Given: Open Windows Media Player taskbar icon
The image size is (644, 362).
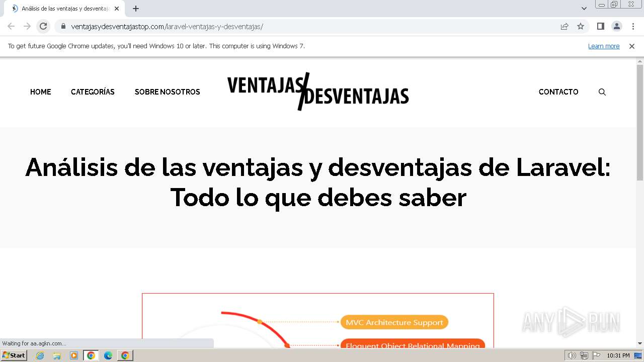Looking at the screenshot, I should click(74, 355).
